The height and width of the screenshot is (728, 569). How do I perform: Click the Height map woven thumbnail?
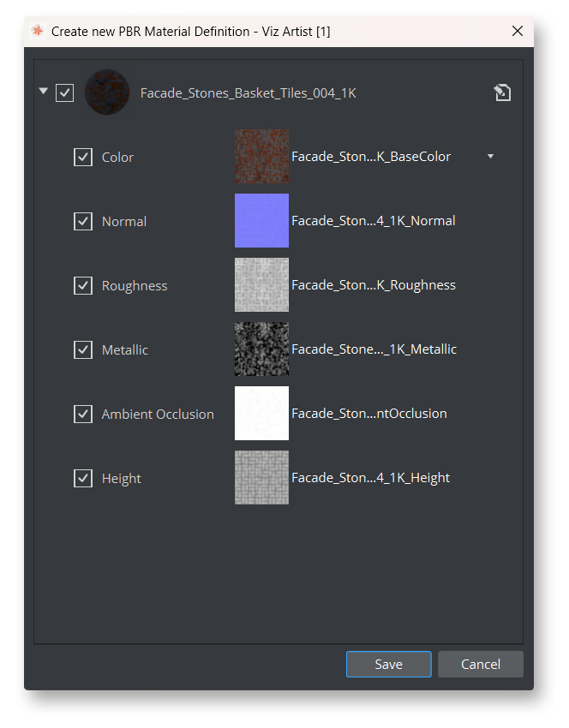point(261,478)
